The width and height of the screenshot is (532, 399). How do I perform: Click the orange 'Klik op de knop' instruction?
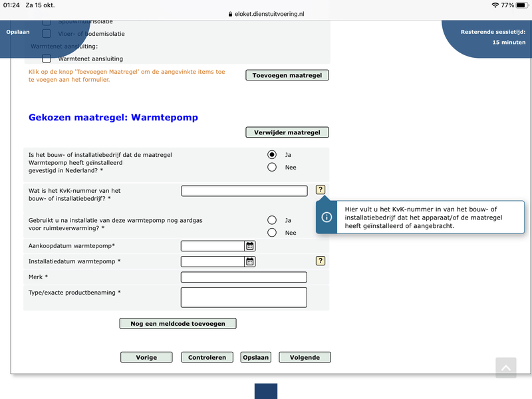(x=126, y=76)
